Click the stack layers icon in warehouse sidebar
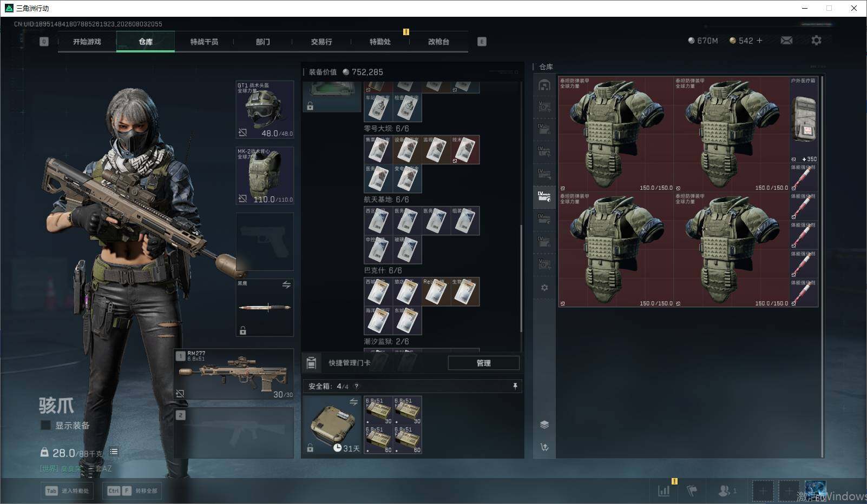The height and width of the screenshot is (504, 867). click(544, 425)
